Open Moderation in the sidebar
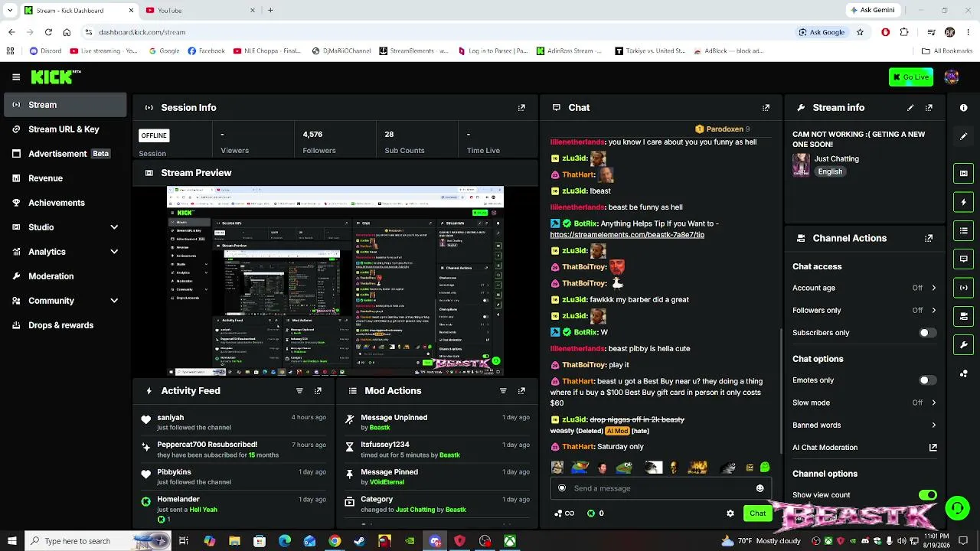Viewport: 980px width, 551px height. coord(65,276)
